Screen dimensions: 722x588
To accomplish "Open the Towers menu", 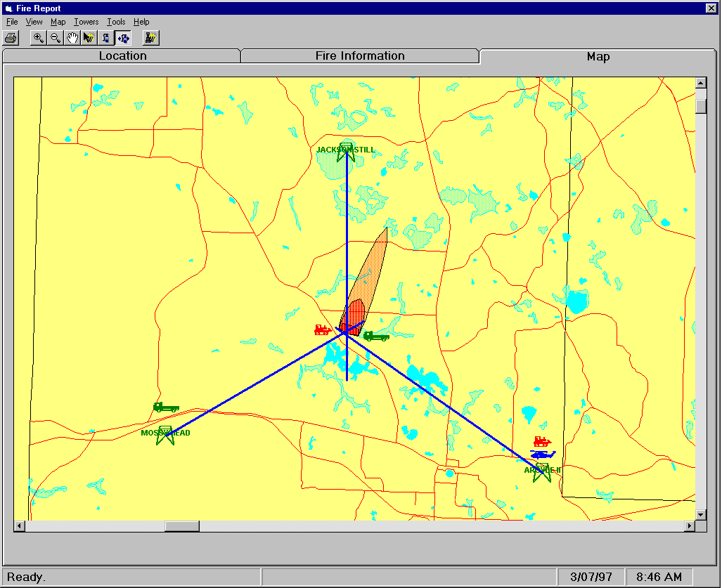I will click(86, 22).
